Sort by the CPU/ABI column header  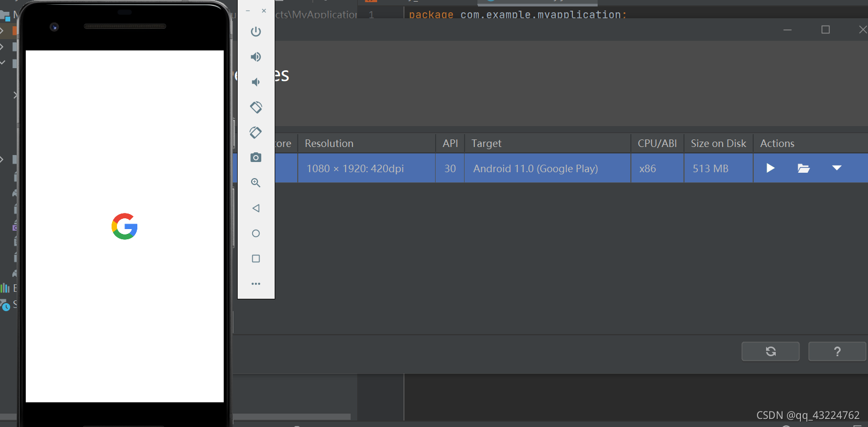coord(657,143)
